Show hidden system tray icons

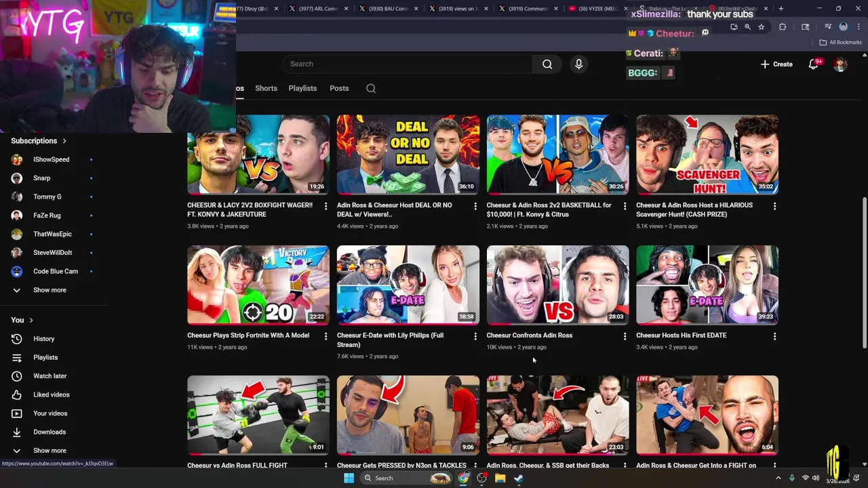click(x=778, y=479)
